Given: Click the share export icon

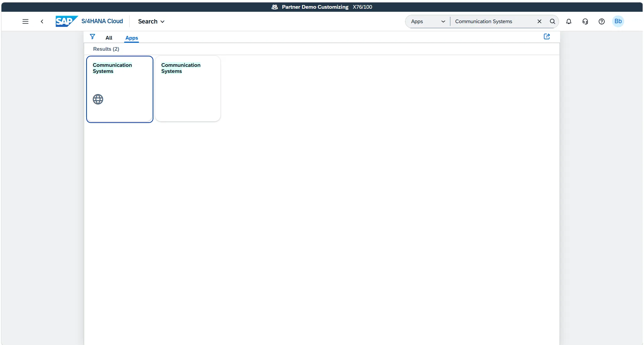Looking at the screenshot, I should coord(547,37).
